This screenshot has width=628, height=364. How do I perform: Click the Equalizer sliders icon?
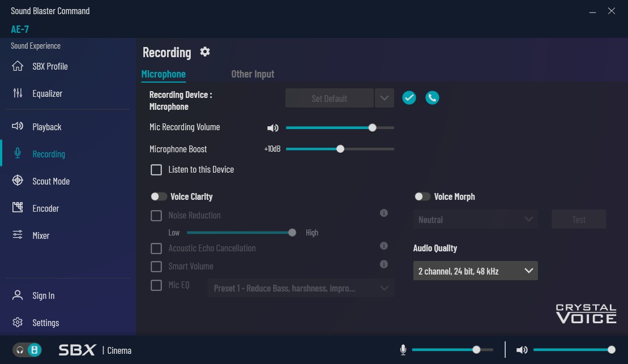18,93
